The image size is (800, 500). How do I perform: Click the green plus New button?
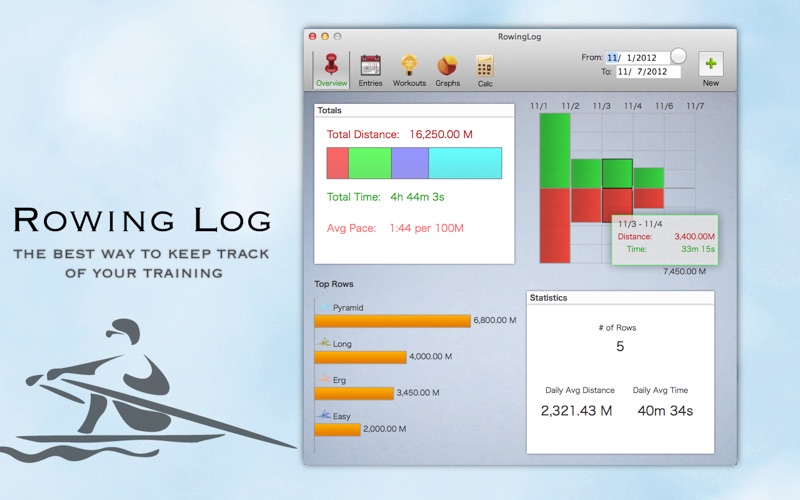pyautogui.click(x=711, y=64)
